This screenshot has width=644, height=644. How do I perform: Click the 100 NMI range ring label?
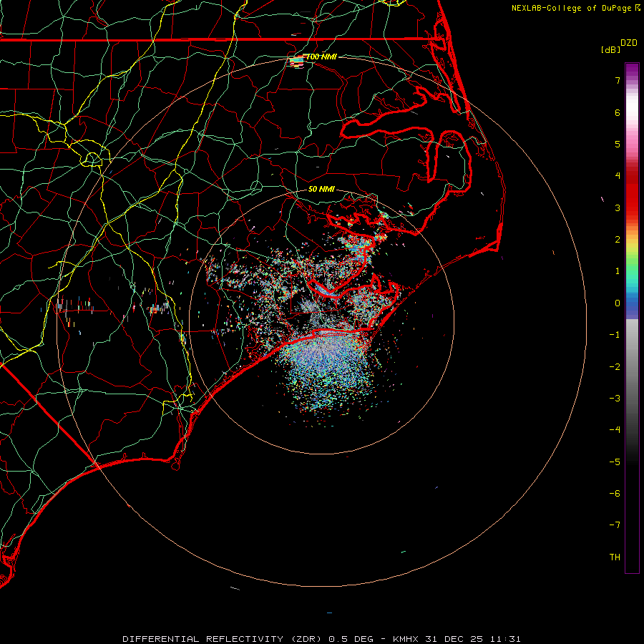click(x=321, y=57)
